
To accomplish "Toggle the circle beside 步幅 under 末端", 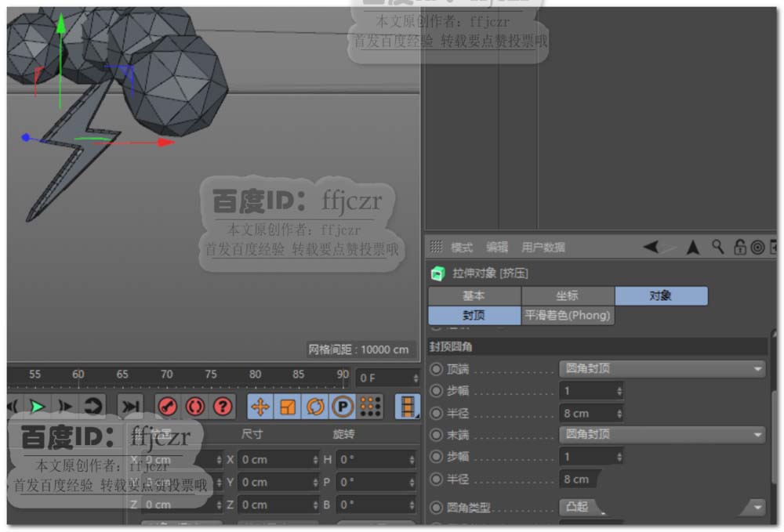I will (437, 457).
